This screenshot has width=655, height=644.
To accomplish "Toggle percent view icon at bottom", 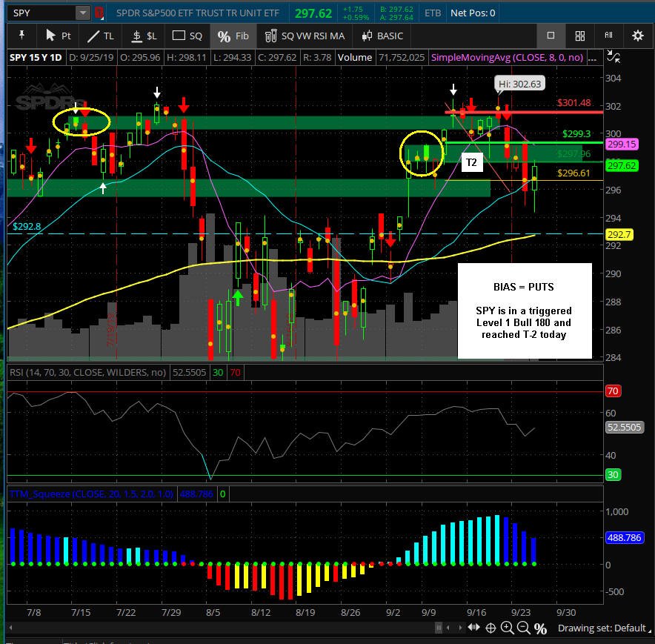I will pyautogui.click(x=540, y=628).
